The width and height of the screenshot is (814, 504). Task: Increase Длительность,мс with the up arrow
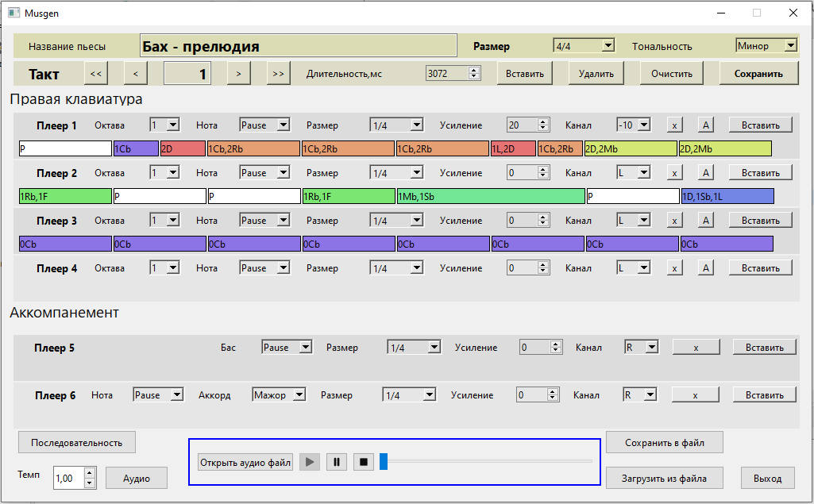[473, 70]
